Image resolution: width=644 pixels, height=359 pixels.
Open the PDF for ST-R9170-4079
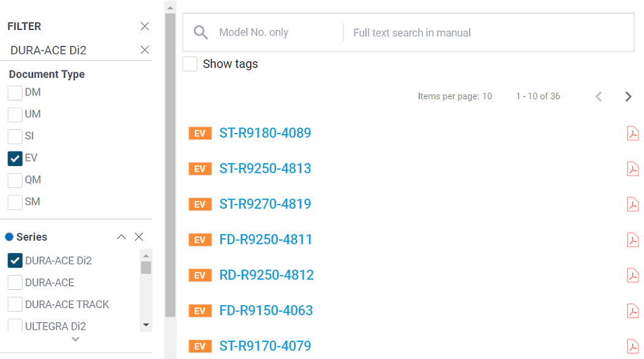pos(632,345)
